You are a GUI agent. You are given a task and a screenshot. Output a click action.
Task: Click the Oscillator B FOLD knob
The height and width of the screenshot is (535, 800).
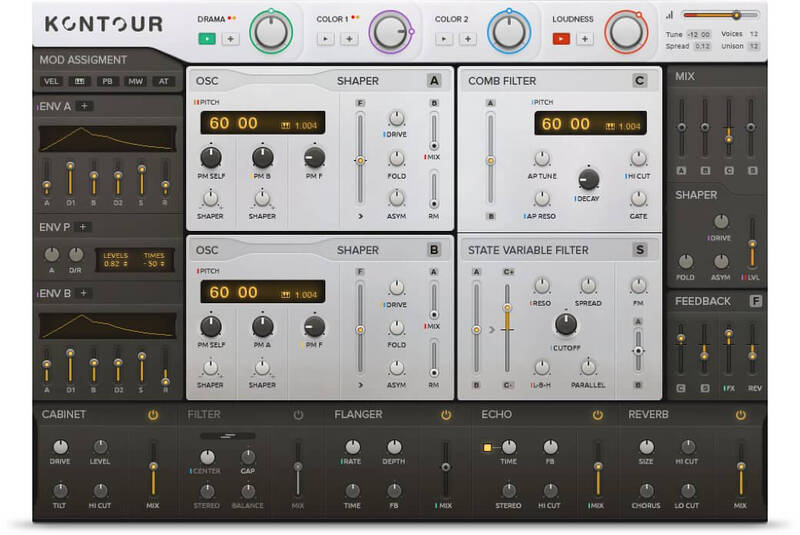click(x=396, y=328)
